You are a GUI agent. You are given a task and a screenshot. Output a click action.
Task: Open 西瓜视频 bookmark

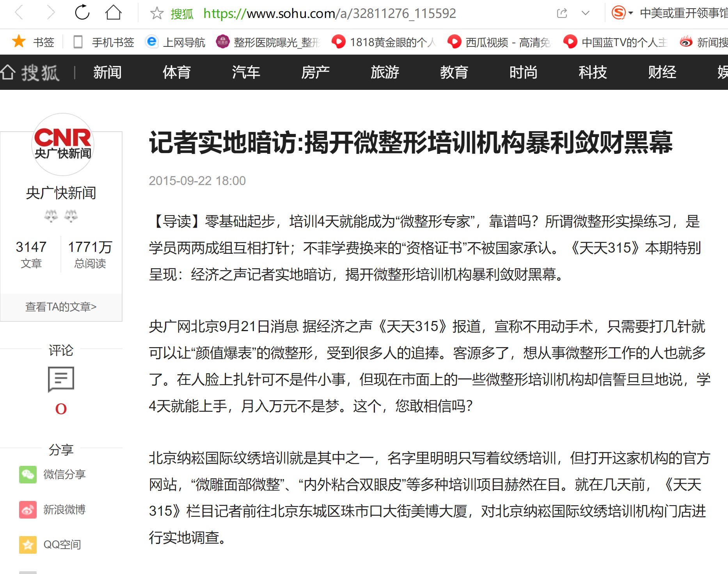[x=499, y=42]
